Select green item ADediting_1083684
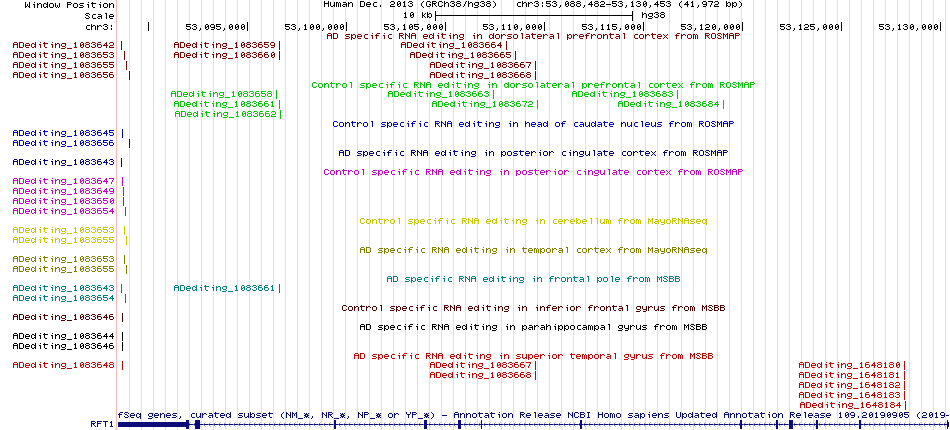 click(x=668, y=104)
